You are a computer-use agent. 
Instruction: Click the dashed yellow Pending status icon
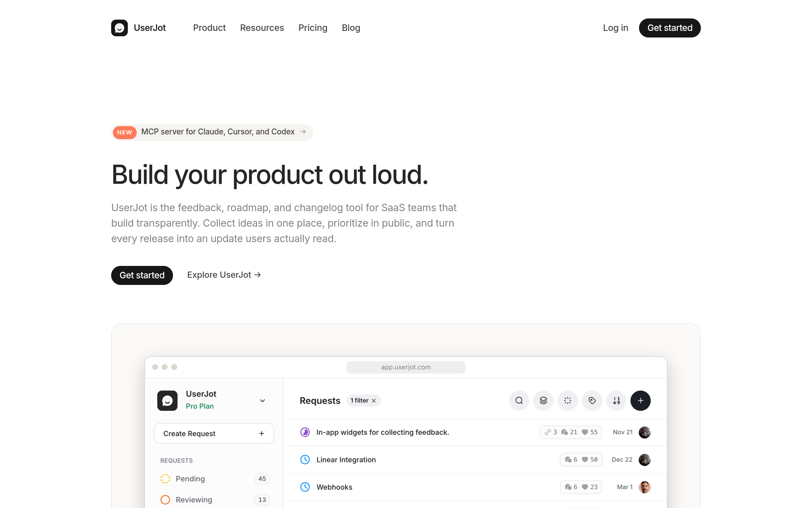pyautogui.click(x=165, y=479)
